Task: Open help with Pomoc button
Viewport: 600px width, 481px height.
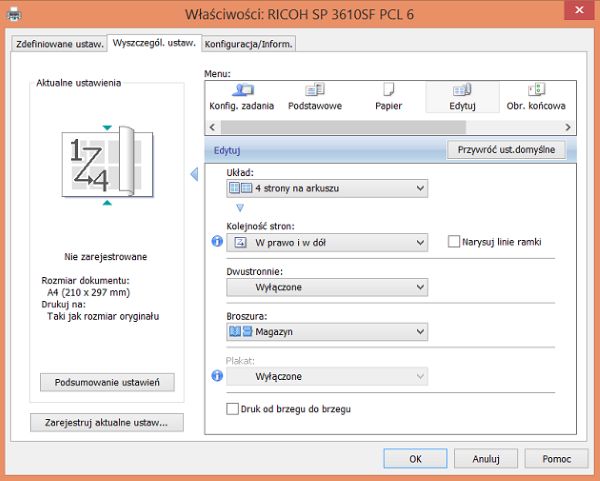Action: click(x=556, y=458)
